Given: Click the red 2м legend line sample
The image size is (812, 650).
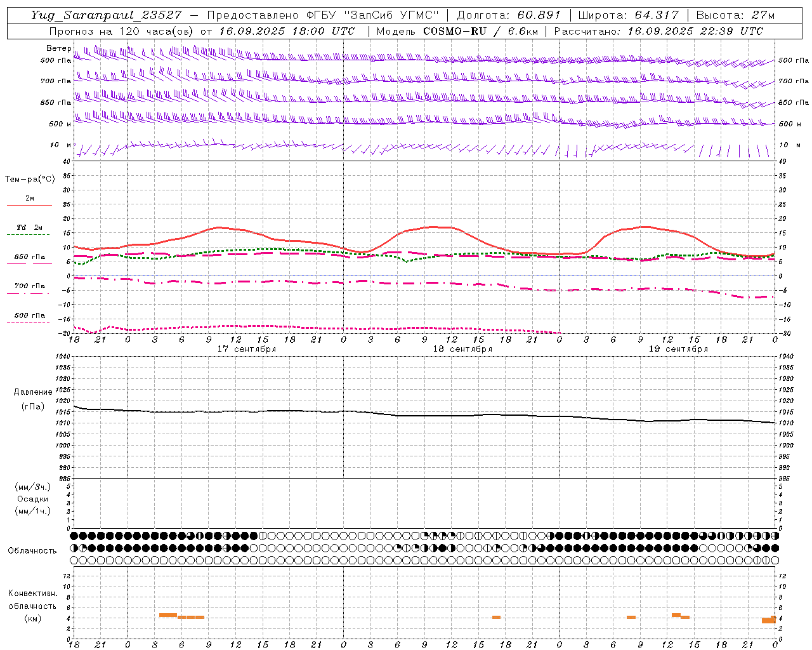Looking at the screenshot, I should [x=29, y=206].
